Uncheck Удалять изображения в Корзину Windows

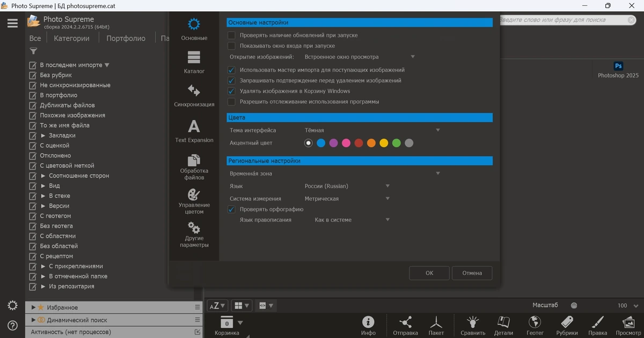coord(231,91)
